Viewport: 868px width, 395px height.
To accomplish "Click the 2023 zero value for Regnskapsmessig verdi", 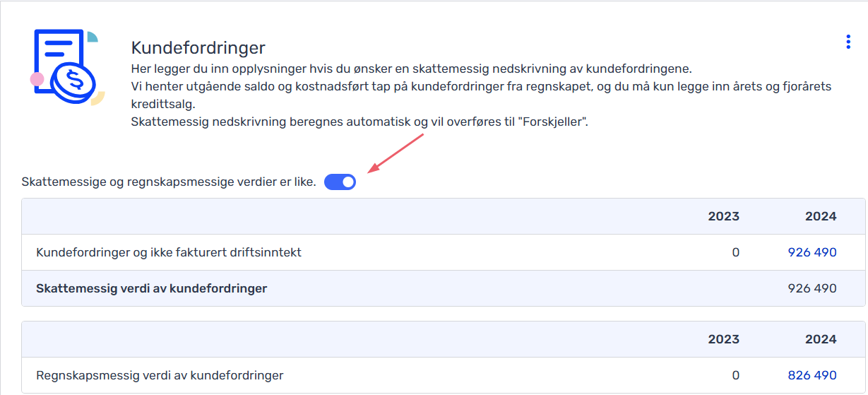I will point(736,375).
